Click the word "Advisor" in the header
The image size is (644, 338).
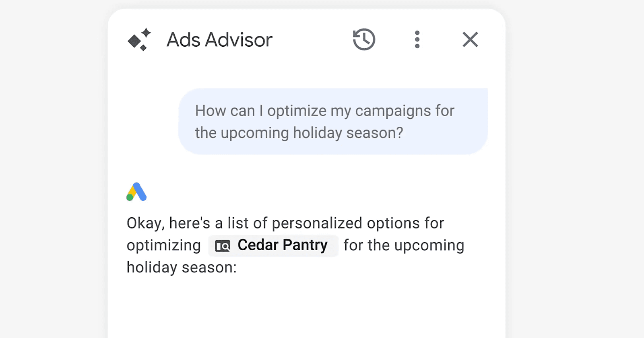pyautogui.click(x=238, y=40)
